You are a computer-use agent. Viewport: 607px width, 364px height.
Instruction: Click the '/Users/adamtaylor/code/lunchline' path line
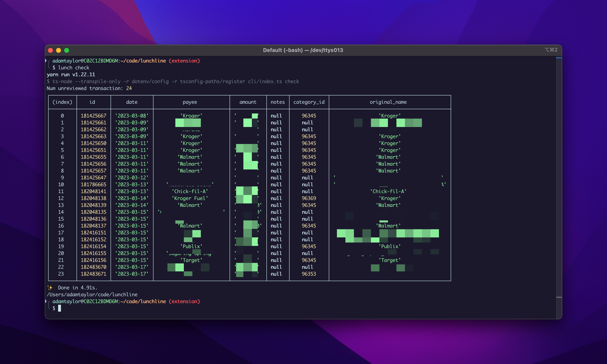pos(92,295)
